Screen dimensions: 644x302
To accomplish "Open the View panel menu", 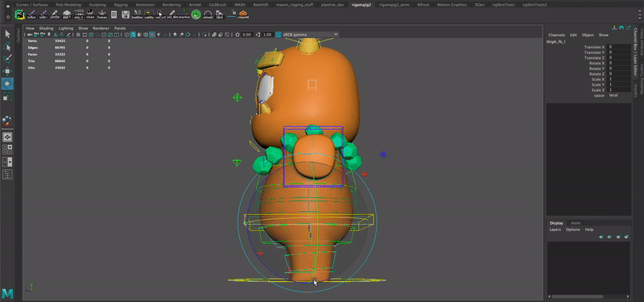I will (30, 28).
